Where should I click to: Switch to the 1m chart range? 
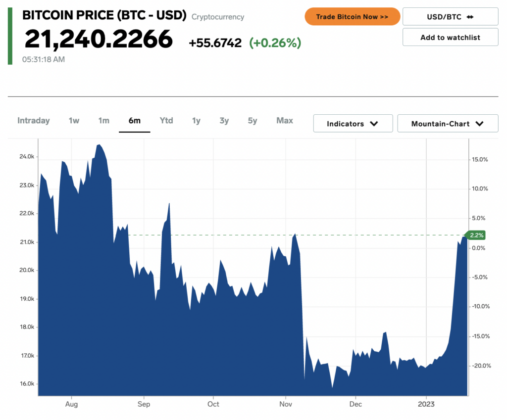(103, 121)
